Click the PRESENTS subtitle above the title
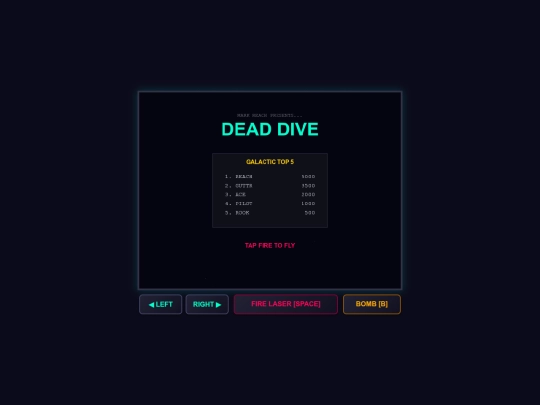The image size is (540, 405). (x=270, y=115)
